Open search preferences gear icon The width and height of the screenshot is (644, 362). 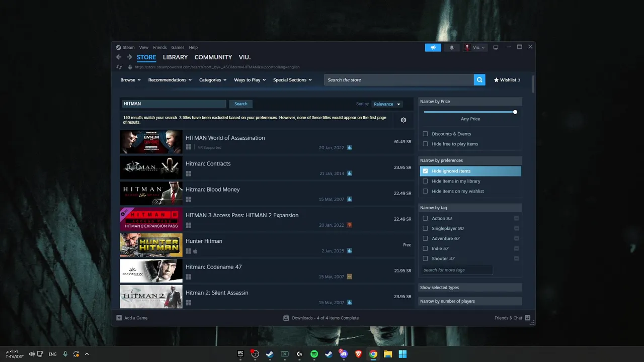[404, 120]
